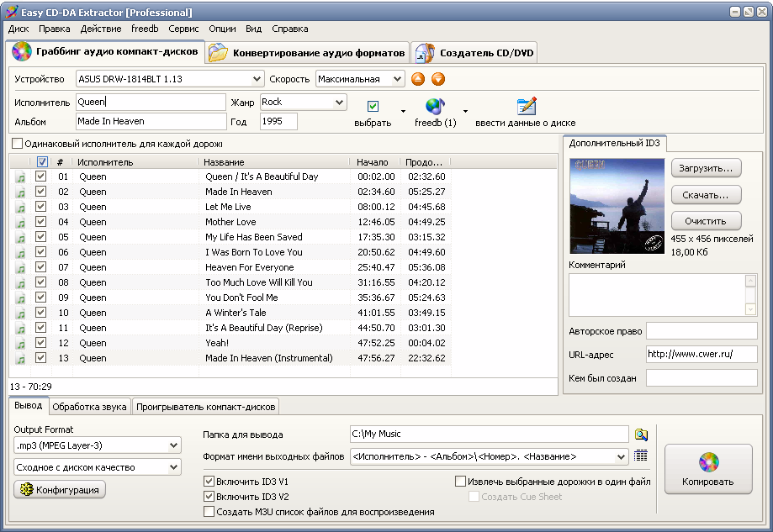The image size is (773, 532).
Task: Switch to the CD/DVD creator tab
Action: pos(475,53)
